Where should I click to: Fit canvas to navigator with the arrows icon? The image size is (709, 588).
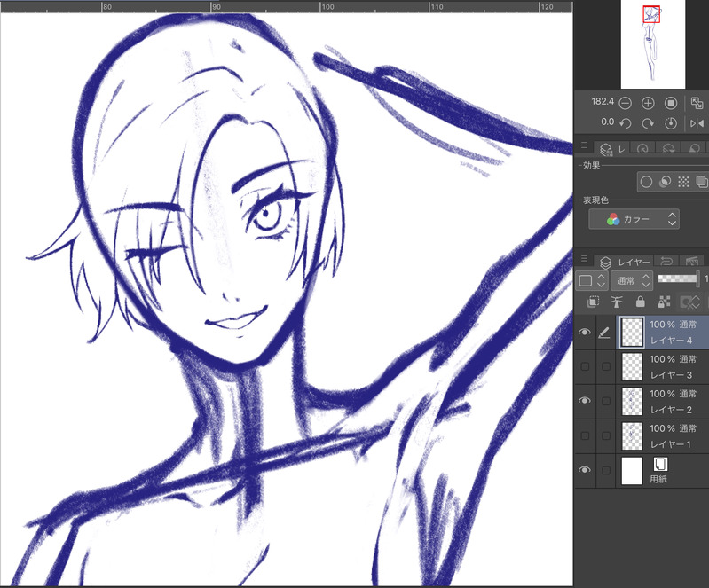tap(697, 103)
